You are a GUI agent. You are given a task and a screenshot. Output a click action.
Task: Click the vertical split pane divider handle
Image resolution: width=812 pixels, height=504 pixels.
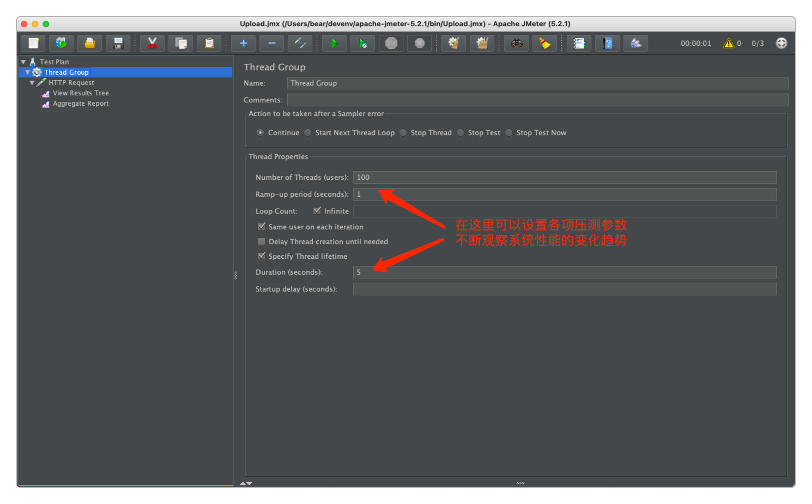235,275
